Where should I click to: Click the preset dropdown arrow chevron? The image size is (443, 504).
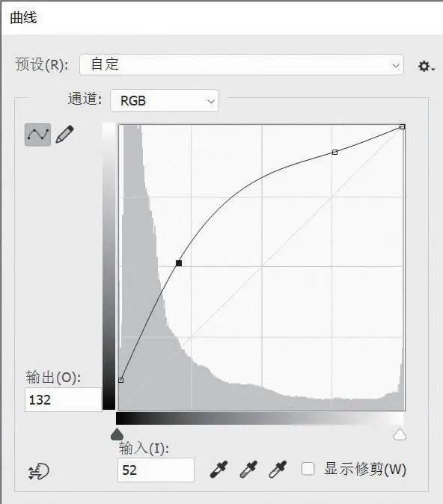coord(396,65)
